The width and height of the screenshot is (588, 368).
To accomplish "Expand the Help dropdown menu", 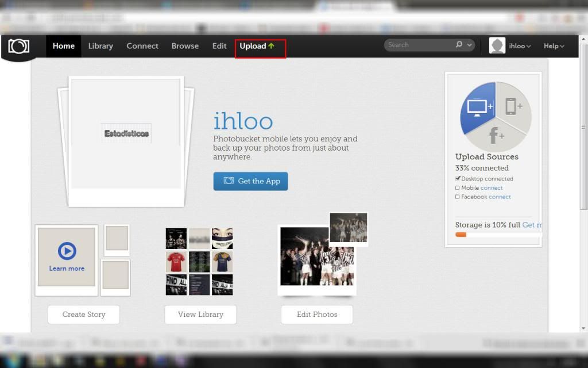I will (554, 46).
